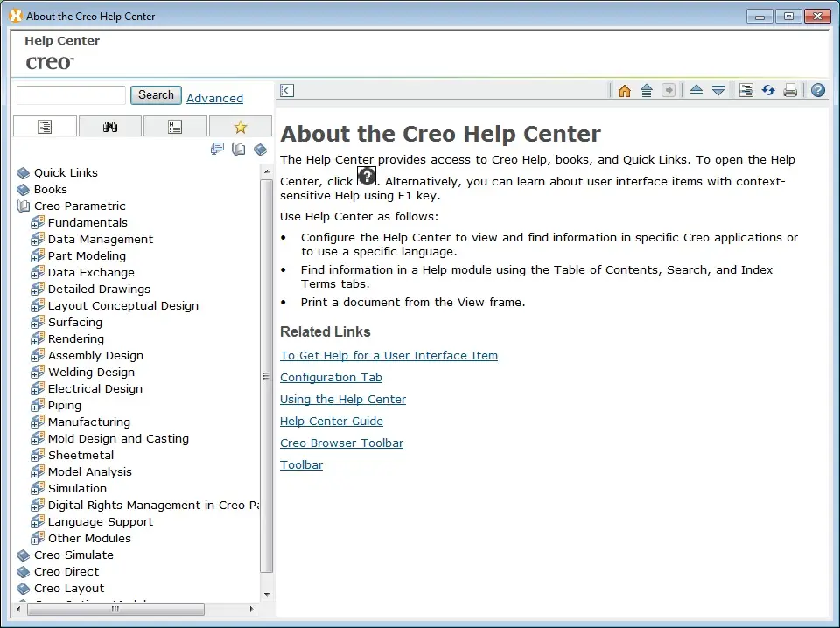This screenshot has width=840, height=628.
Task: Open the Help Center Guide link
Action: (x=331, y=422)
